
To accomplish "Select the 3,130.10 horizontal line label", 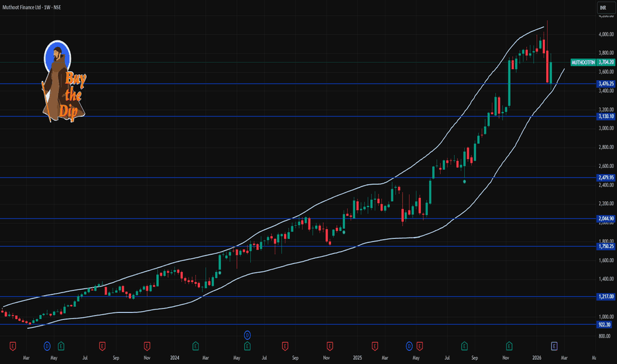I will pyautogui.click(x=606, y=116).
